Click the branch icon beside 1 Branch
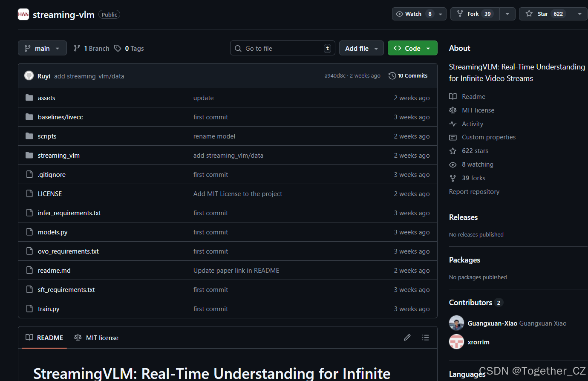 click(78, 48)
